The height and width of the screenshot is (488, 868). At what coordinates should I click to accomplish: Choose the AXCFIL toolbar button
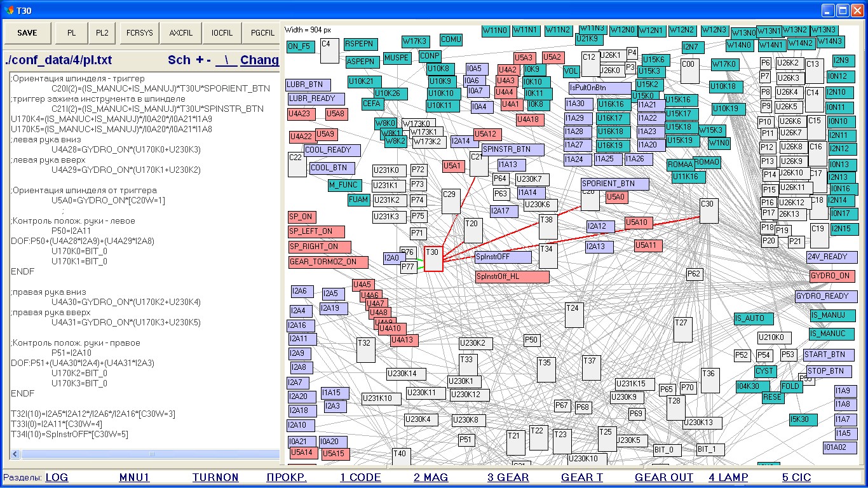point(180,32)
